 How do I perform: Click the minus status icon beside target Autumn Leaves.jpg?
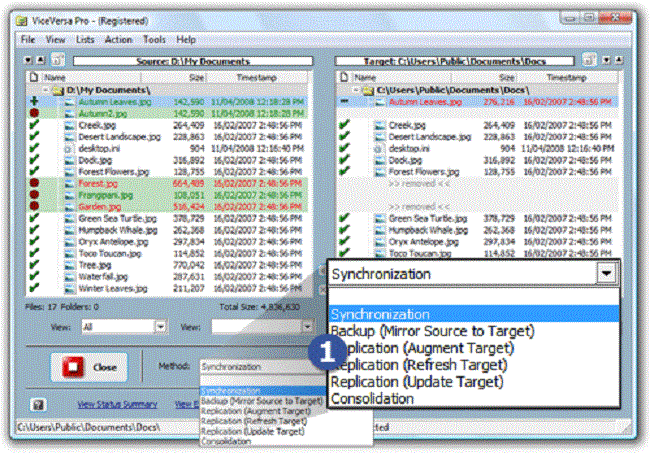[x=344, y=101]
